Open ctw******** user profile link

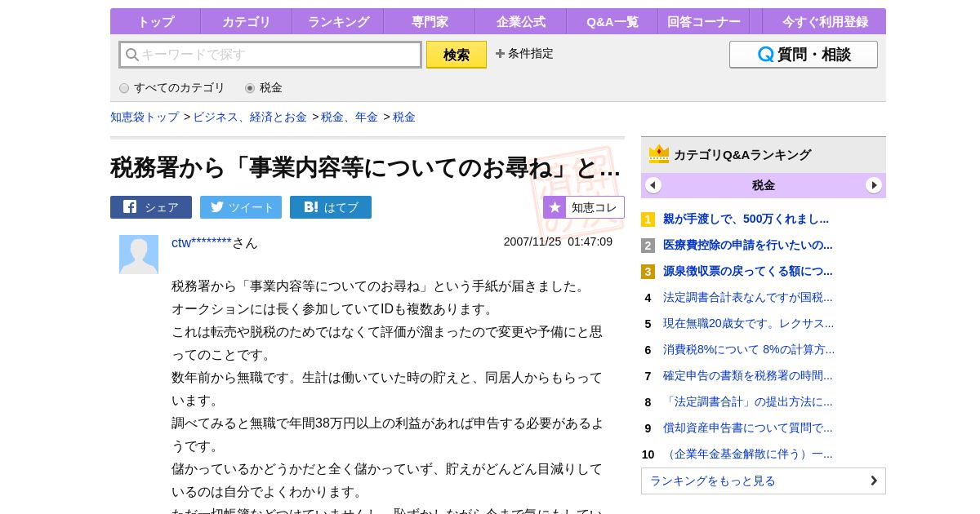pyautogui.click(x=202, y=242)
